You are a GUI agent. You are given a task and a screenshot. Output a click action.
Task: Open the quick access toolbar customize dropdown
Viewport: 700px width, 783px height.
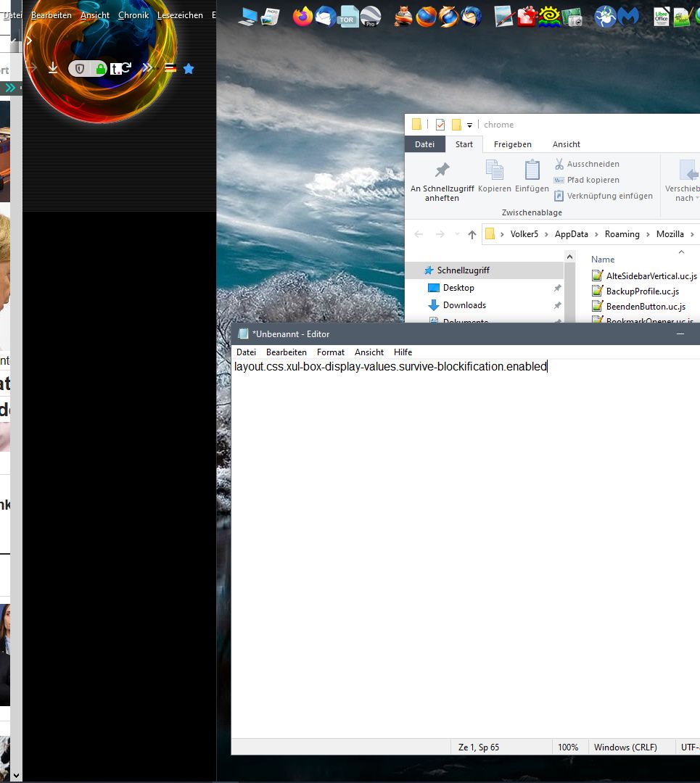[x=470, y=125]
